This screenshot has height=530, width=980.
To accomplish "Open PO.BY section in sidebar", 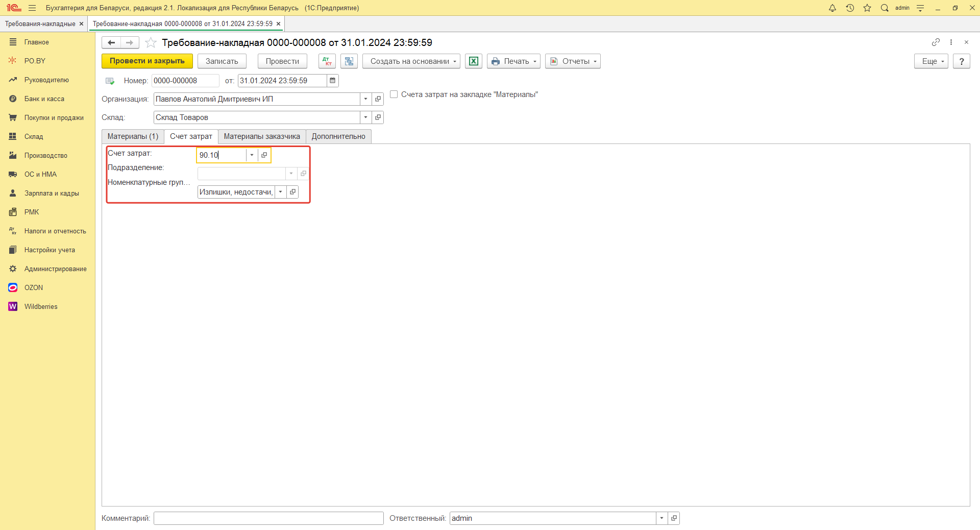I will (x=35, y=61).
